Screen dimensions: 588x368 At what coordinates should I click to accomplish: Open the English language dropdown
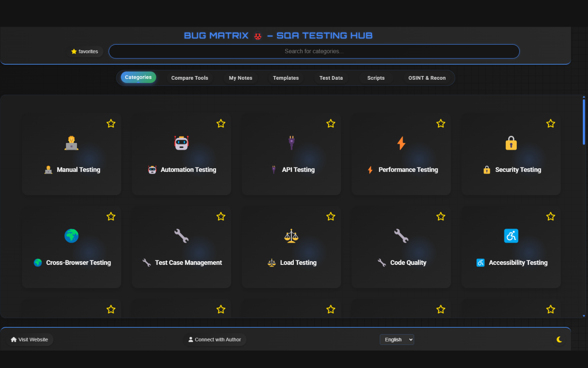click(x=397, y=339)
